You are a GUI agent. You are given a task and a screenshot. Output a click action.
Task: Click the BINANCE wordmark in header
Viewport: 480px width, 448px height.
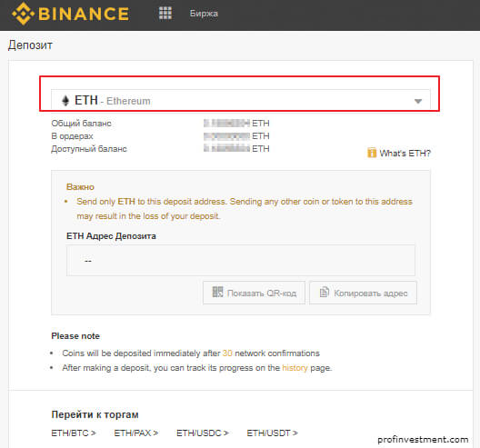tap(84, 14)
